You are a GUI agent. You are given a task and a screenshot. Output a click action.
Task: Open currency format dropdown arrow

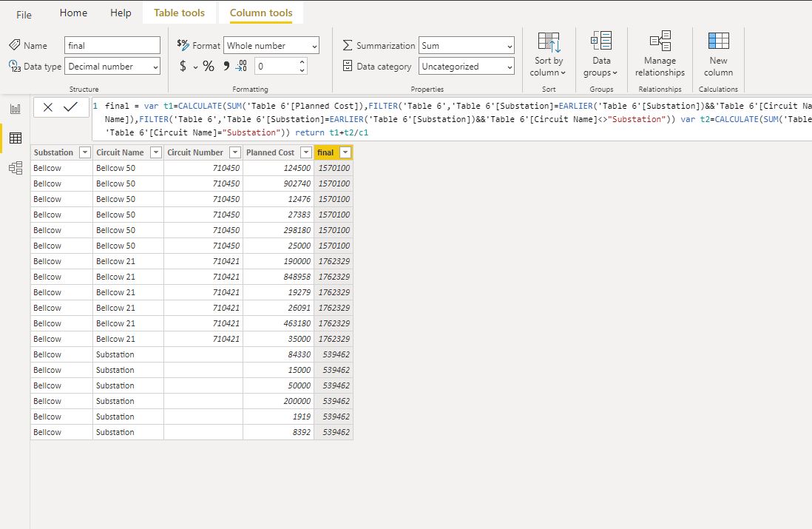196,67
